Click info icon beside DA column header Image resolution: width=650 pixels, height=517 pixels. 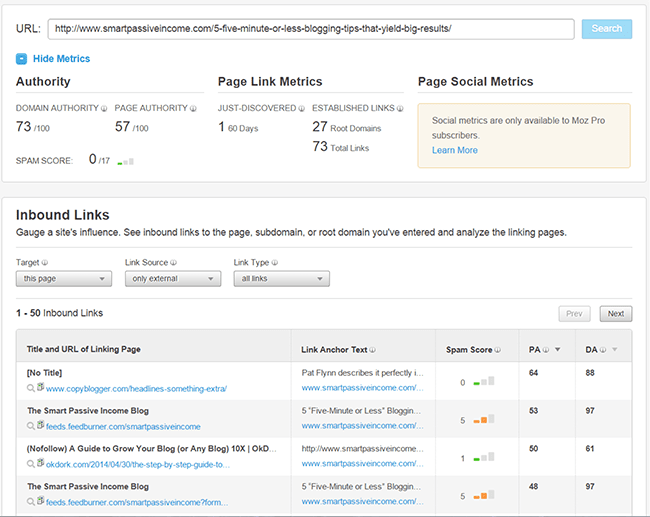click(603, 350)
